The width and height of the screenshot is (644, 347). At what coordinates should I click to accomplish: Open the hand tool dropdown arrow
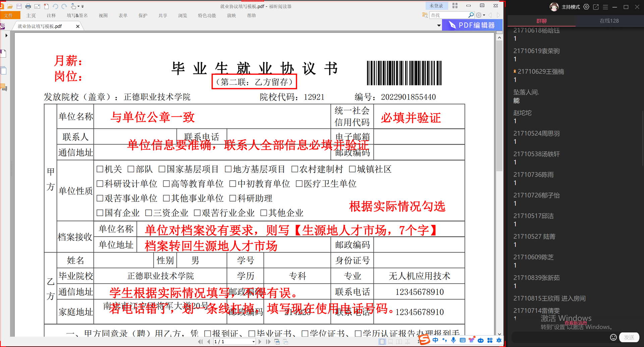[78, 6]
